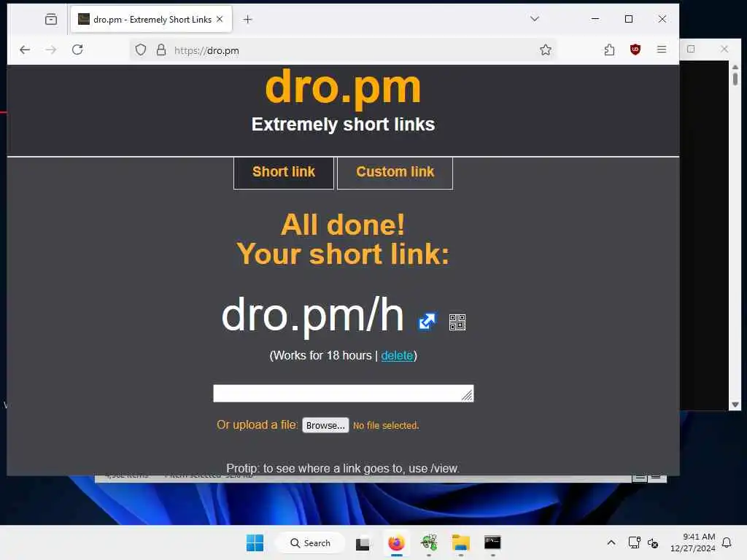Switch to the Custom link tab
The image size is (747, 560).
[395, 172]
